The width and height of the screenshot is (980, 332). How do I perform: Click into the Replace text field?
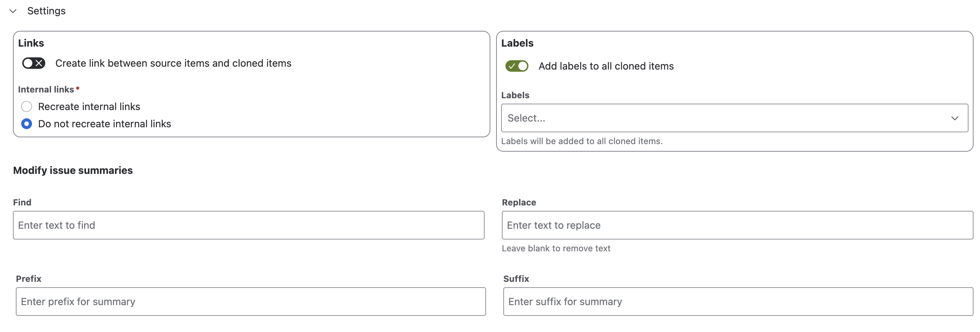[737, 225]
